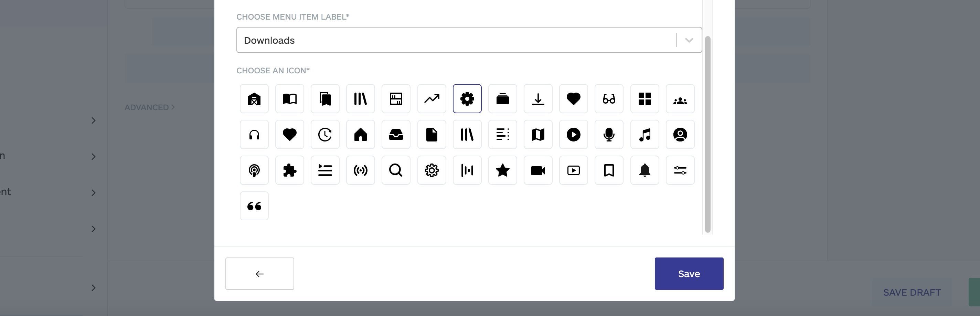980x316 pixels.
Task: Click the back arrow button
Action: pyautogui.click(x=259, y=273)
